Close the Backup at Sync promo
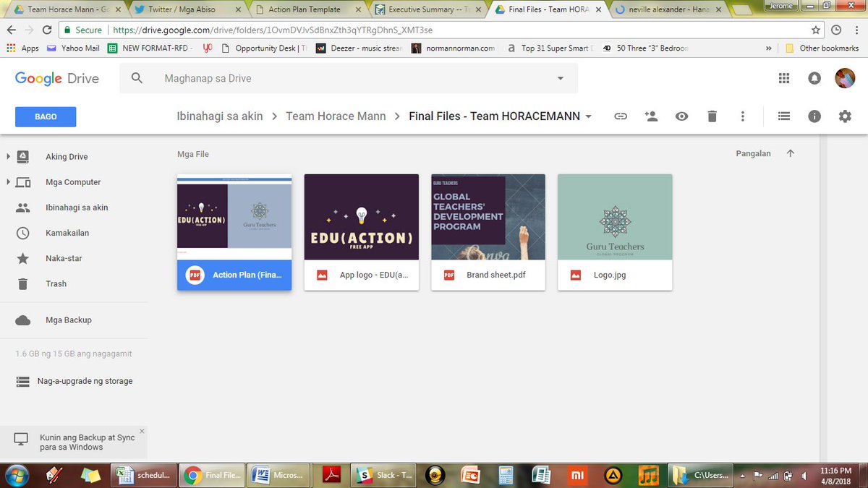 (x=142, y=431)
